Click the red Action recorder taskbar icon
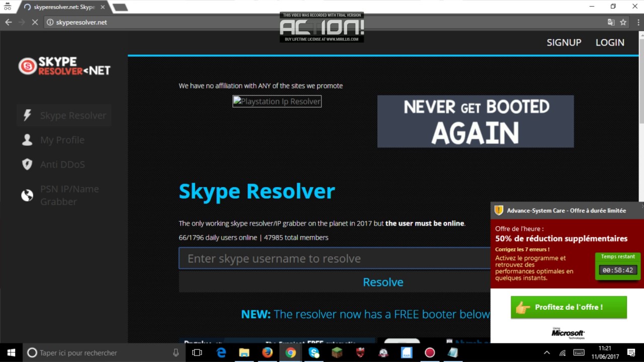 tap(429, 352)
